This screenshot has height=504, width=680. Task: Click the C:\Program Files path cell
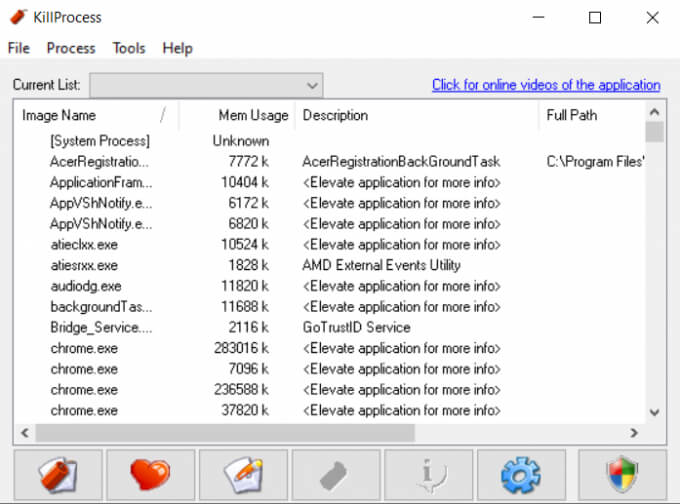[x=595, y=162]
